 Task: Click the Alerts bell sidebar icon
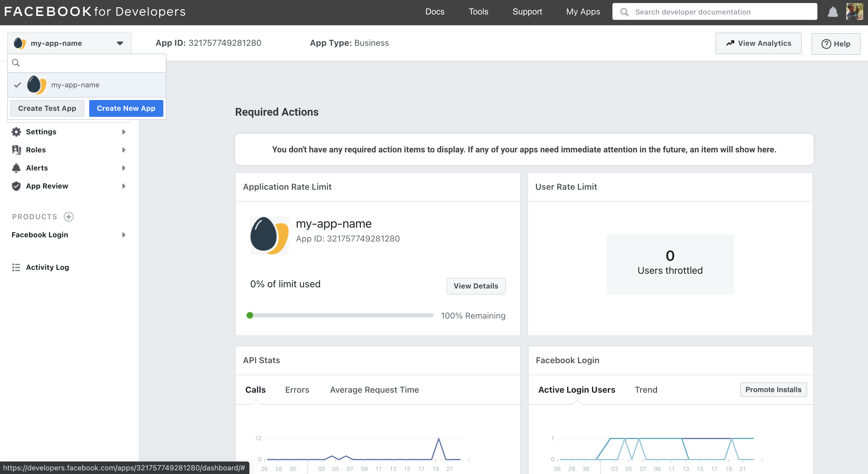pyautogui.click(x=16, y=168)
